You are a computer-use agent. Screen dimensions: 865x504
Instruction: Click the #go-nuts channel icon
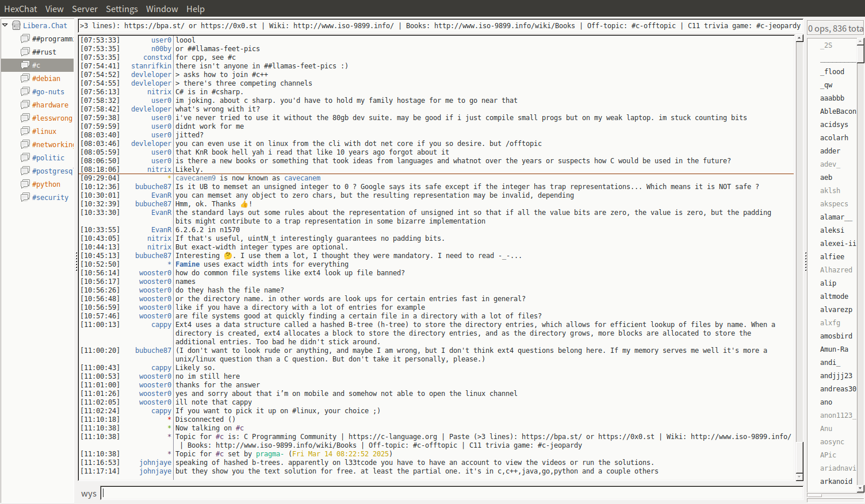(x=25, y=91)
